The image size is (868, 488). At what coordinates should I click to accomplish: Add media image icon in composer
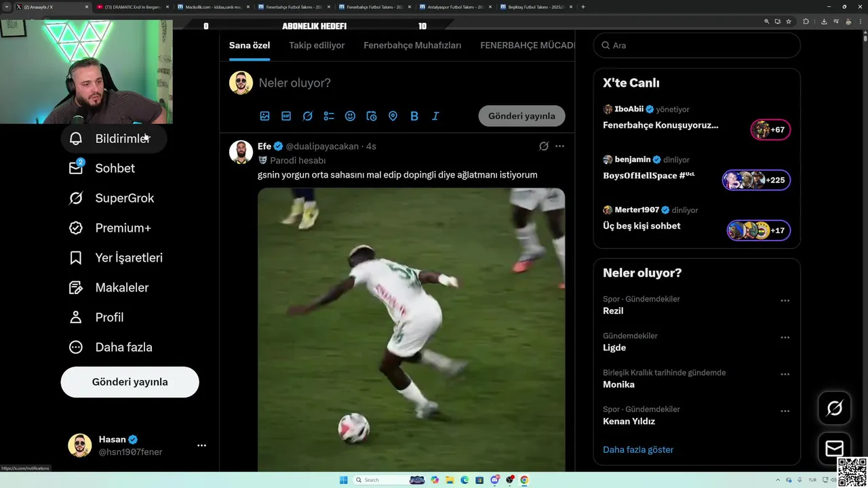pyautogui.click(x=265, y=116)
